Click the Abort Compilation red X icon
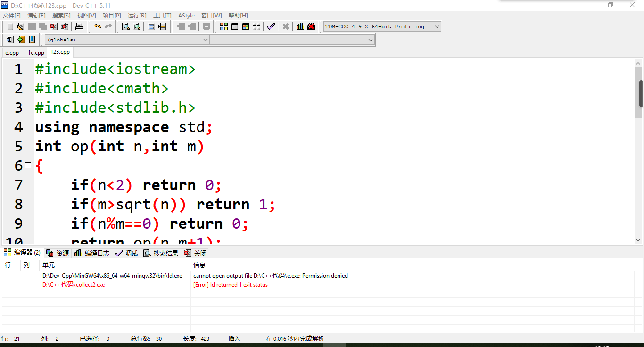 coord(285,26)
